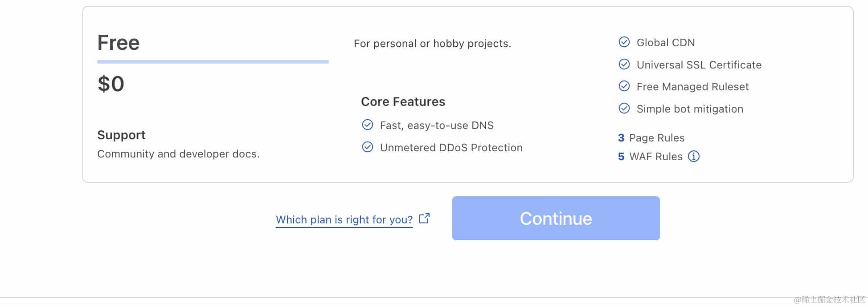Click the external link icon beside plan question

point(425,218)
